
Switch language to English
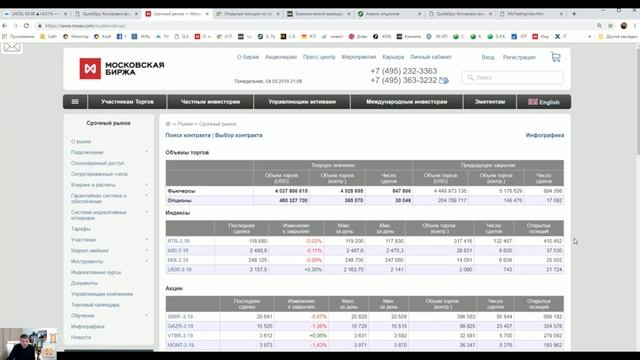pyautogui.click(x=544, y=102)
